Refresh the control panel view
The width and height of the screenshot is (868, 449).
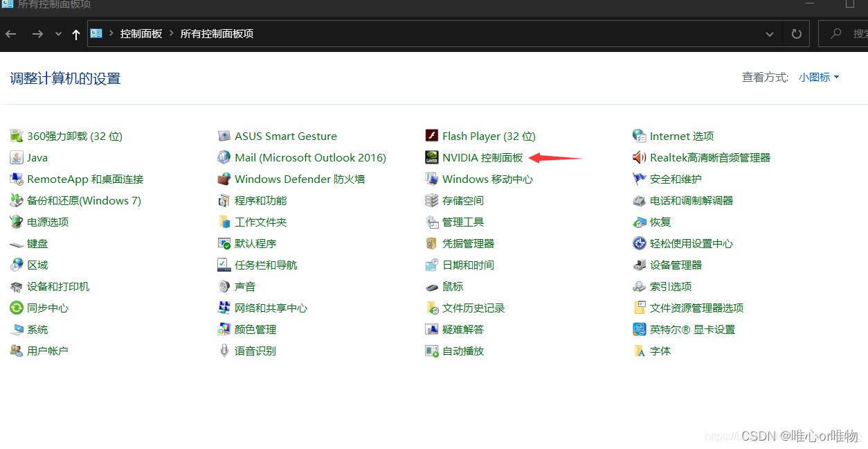coord(797,34)
